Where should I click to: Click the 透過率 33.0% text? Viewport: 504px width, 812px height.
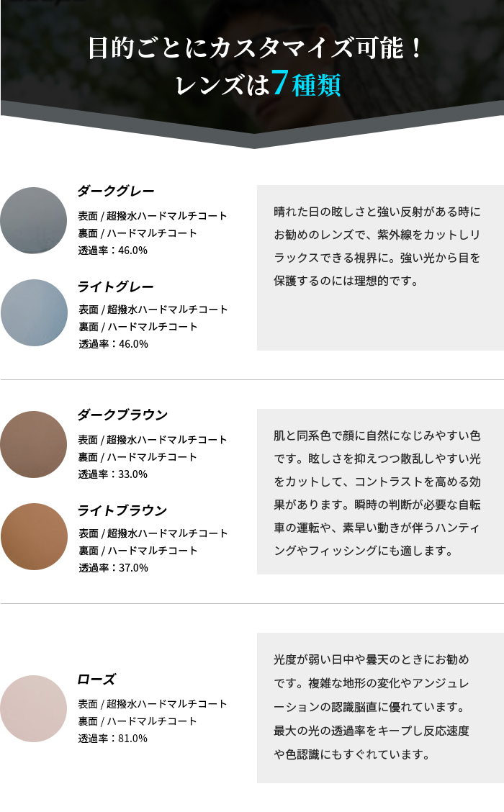113,474
